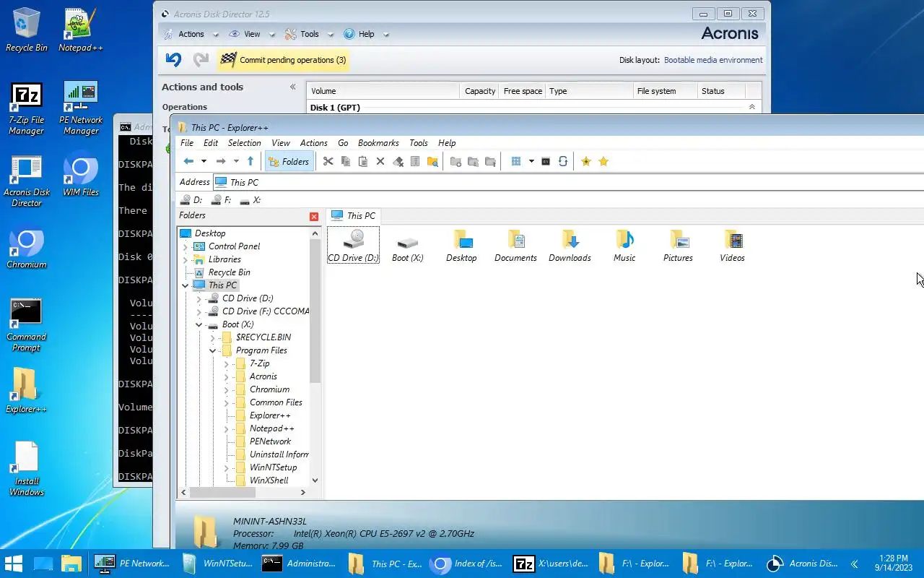
Task: Open the Go menu in Explorer++
Action: [x=343, y=143]
